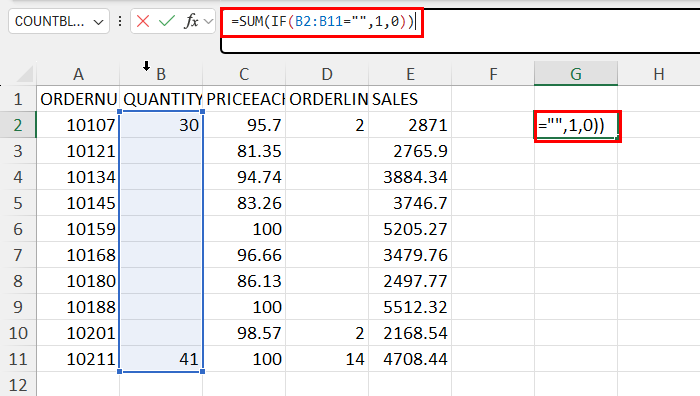Select row 7 header
Screen dimensions: 700x396
(18, 254)
